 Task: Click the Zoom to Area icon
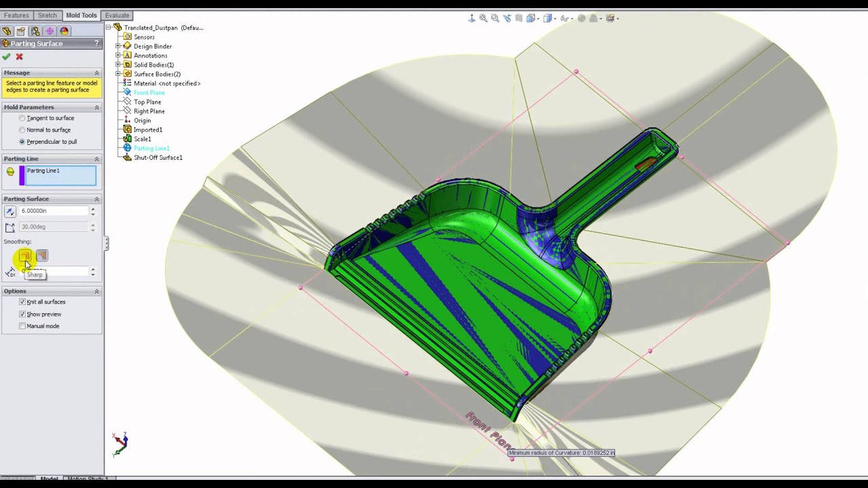[495, 18]
